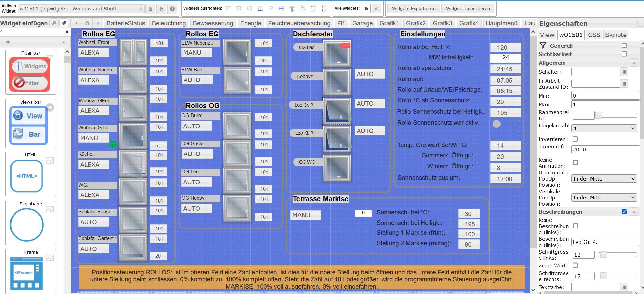This screenshot has height=294, width=644.
Task: Align selected widgets to the left
Action: pos(228,8)
